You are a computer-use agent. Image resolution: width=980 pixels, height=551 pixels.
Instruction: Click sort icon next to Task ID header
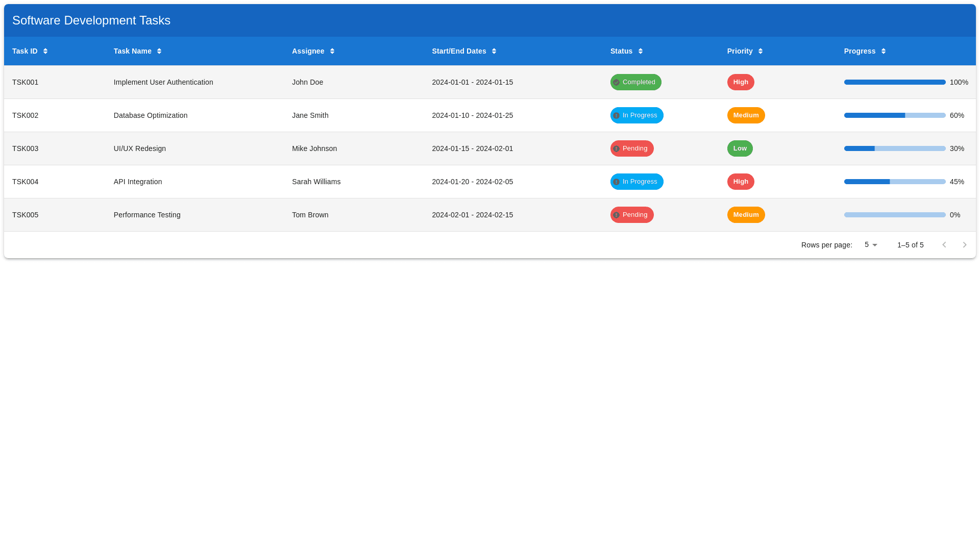[x=45, y=51]
